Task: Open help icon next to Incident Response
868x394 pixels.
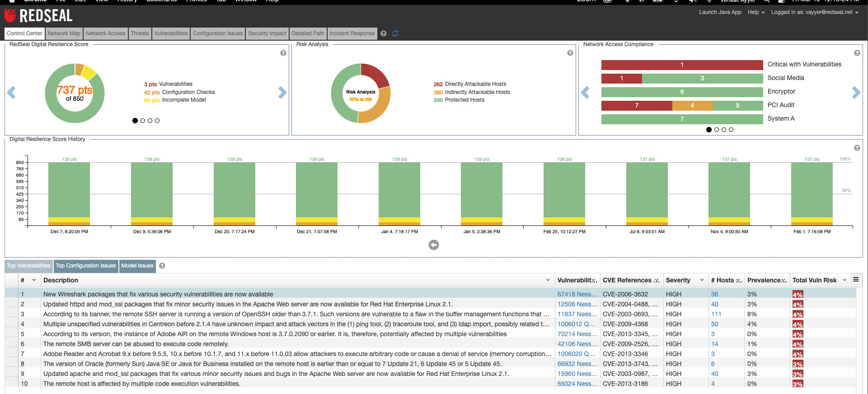Action: 384,33
